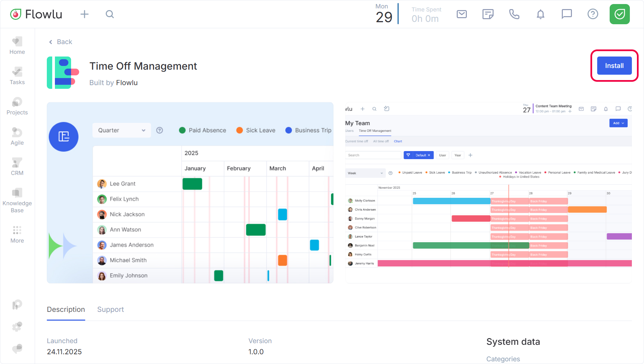
Task: Open the chat messages icon
Action: coord(567,14)
